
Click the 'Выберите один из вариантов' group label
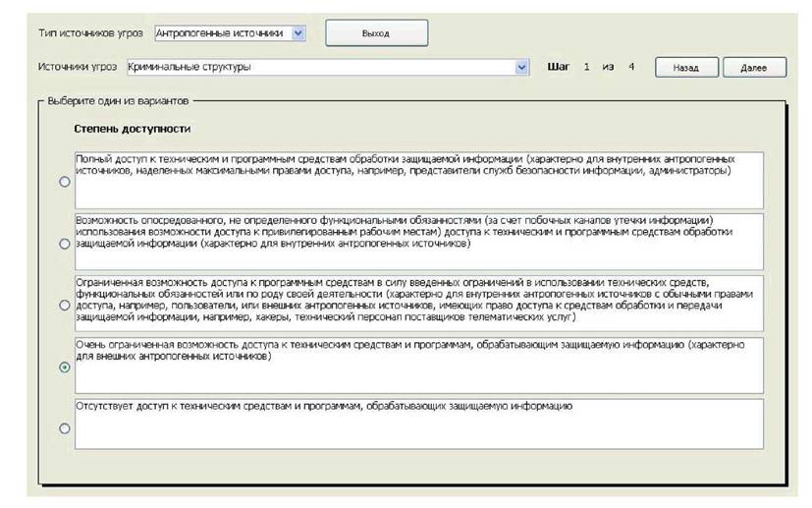(119, 100)
